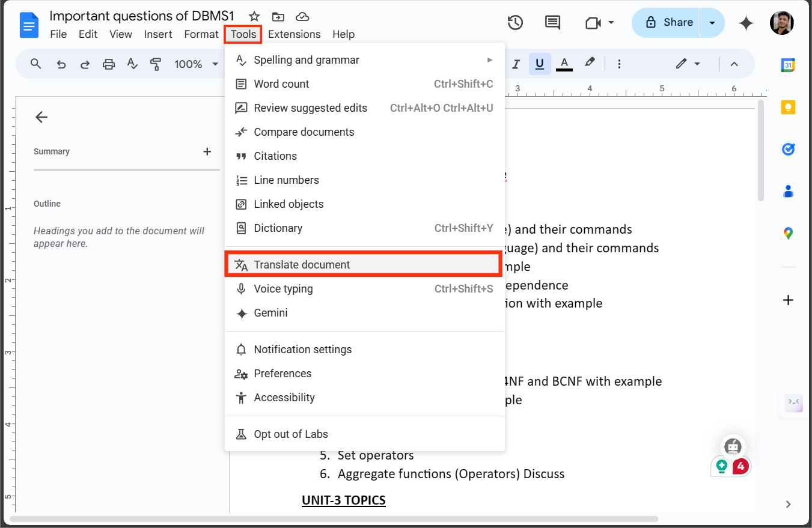This screenshot has width=812, height=528.
Task: Open Google Maps side panel
Action: click(x=789, y=234)
